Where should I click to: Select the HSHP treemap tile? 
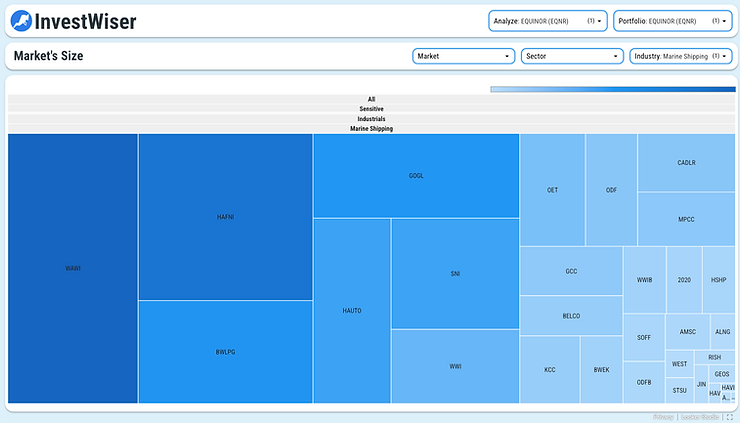(x=719, y=280)
